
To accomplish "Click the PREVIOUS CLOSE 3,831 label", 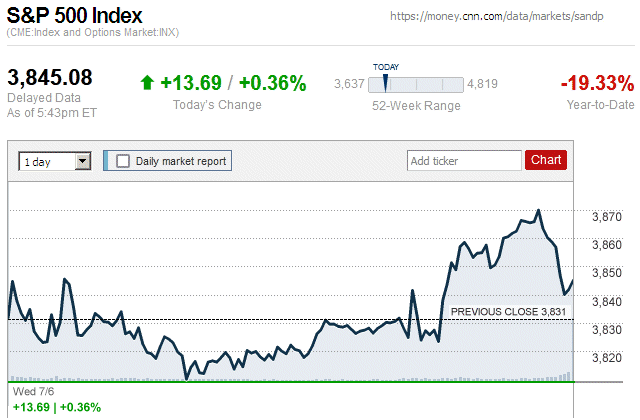I will (x=509, y=311).
